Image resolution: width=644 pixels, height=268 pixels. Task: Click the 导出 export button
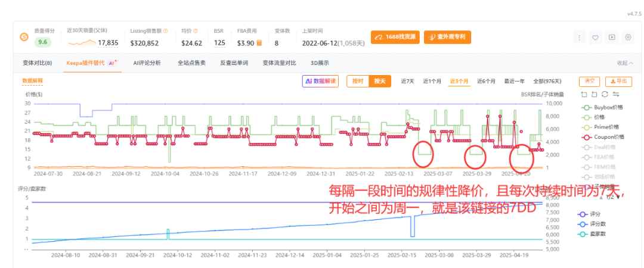tap(618, 81)
